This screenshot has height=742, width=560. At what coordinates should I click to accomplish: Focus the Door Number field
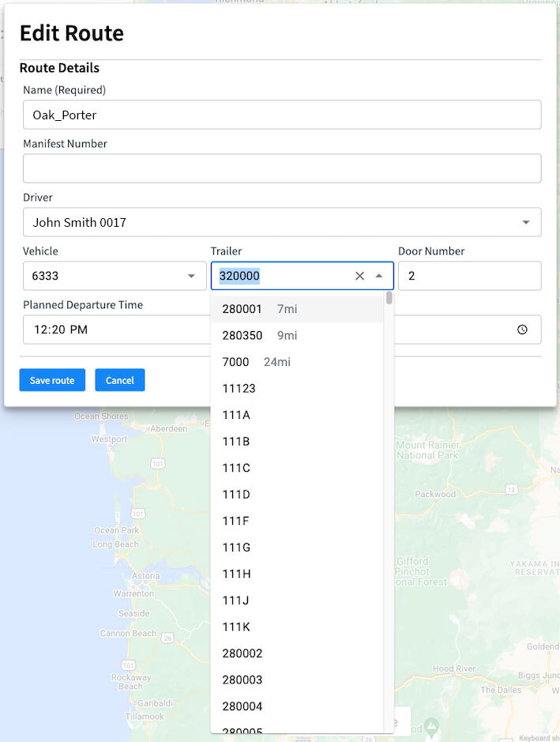coord(470,276)
